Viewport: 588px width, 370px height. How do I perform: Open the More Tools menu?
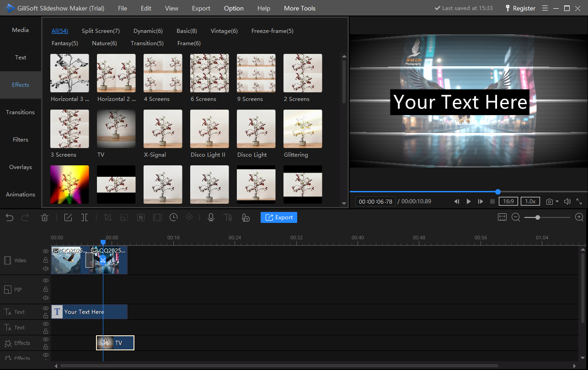click(x=299, y=8)
